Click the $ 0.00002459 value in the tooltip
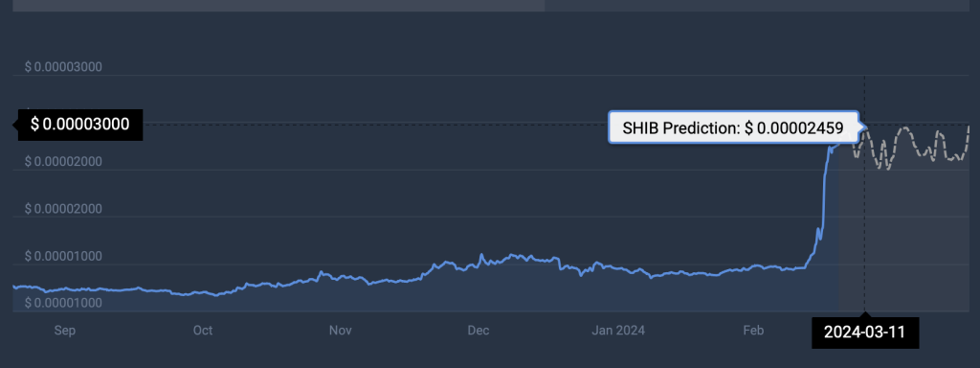Image resolution: width=980 pixels, height=368 pixels. pos(794,128)
